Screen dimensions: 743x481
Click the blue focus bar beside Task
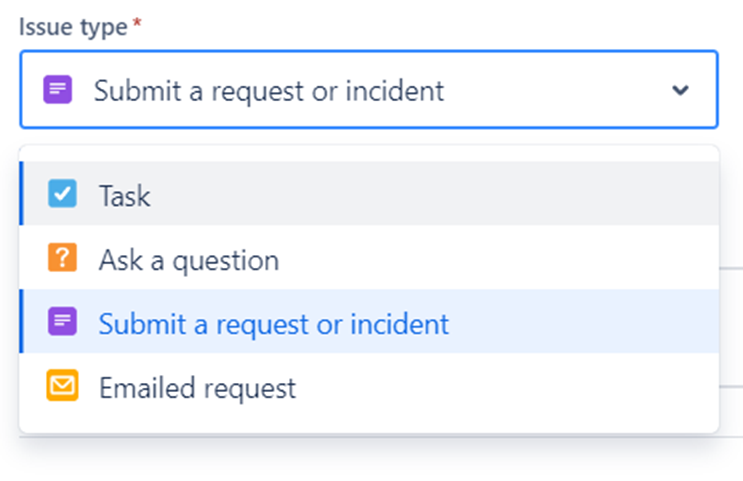pos(21,193)
